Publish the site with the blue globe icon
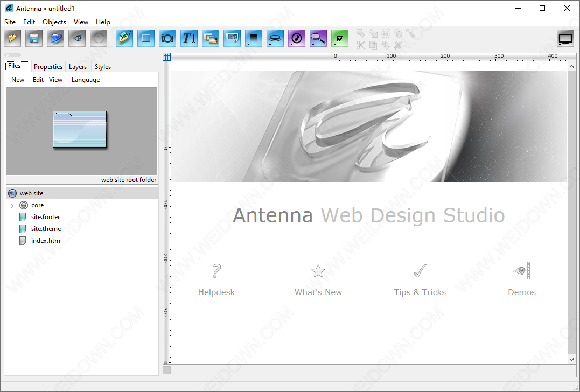Screen dimensions: 580x392 click(x=55, y=38)
